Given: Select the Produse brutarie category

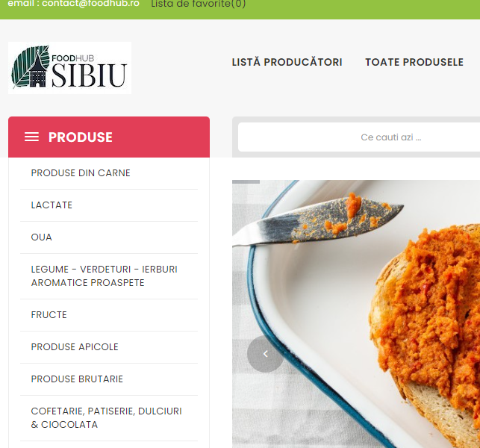Looking at the screenshot, I should coord(77,379).
